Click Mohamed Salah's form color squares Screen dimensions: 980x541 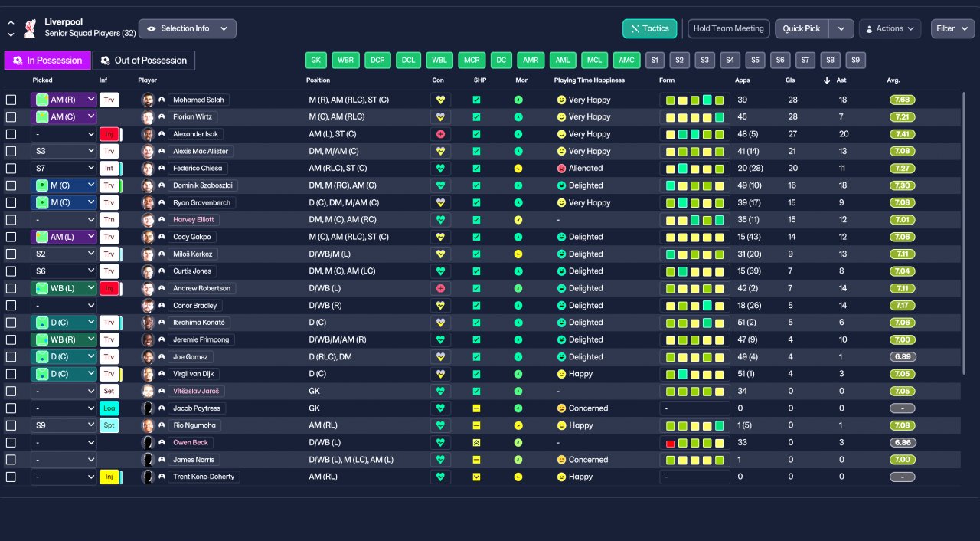695,100
